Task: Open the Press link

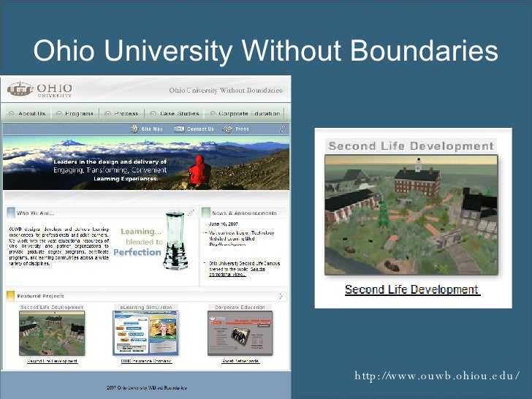Action: (x=242, y=129)
